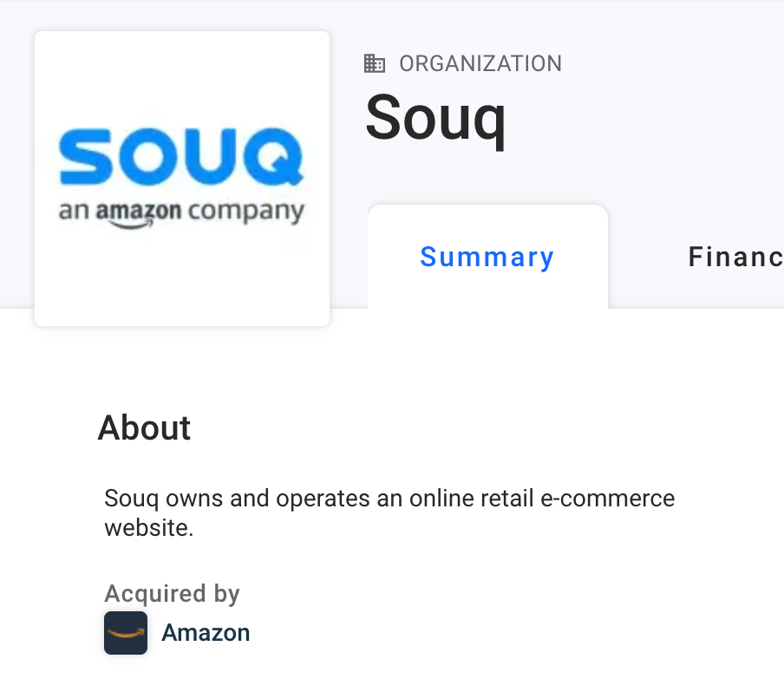Switch to the Financials tab
Screen dimensions: 784x685
[735, 258]
